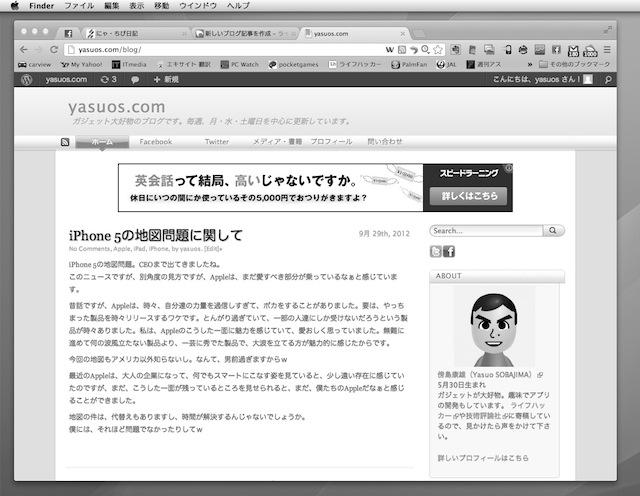Switch to the 新しいブログ記事を作成 tab
The image size is (640, 496).
(x=245, y=33)
